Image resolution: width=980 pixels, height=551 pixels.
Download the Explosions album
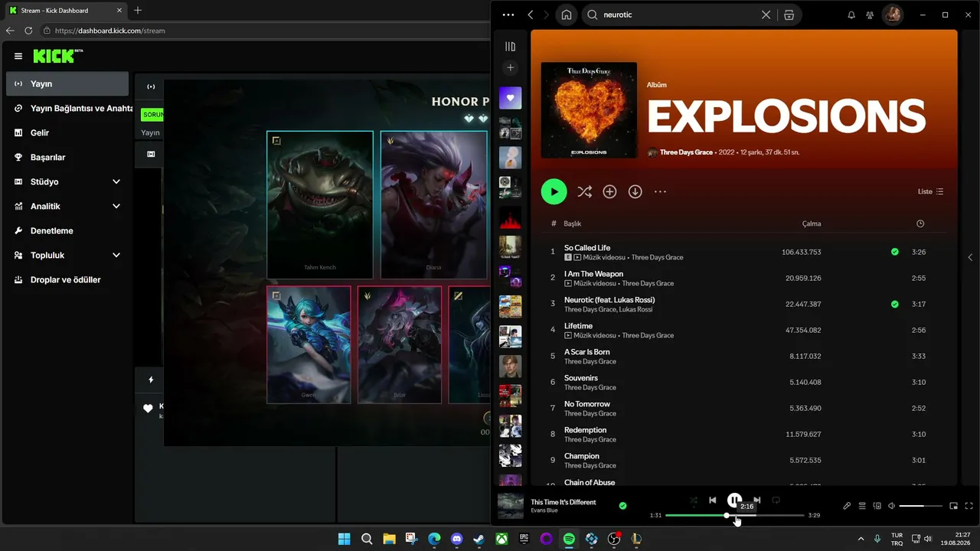tap(635, 192)
